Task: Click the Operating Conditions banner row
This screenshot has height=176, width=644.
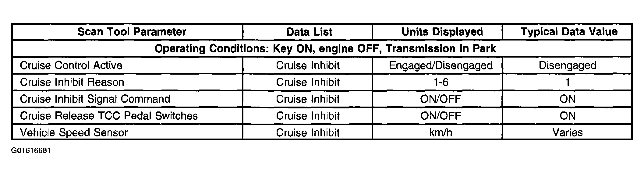Action: pyautogui.click(x=322, y=48)
